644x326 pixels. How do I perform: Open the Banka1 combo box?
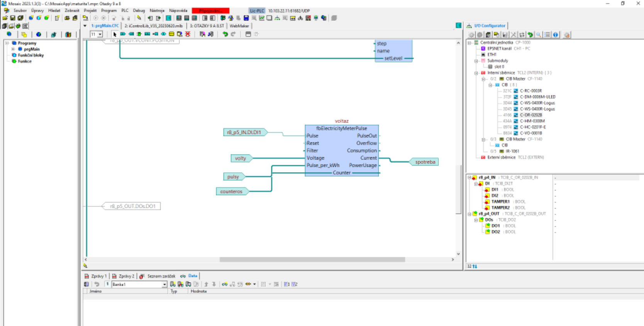[164, 284]
